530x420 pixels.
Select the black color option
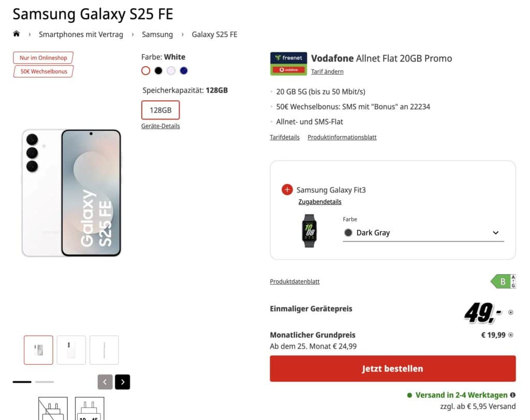pos(158,71)
